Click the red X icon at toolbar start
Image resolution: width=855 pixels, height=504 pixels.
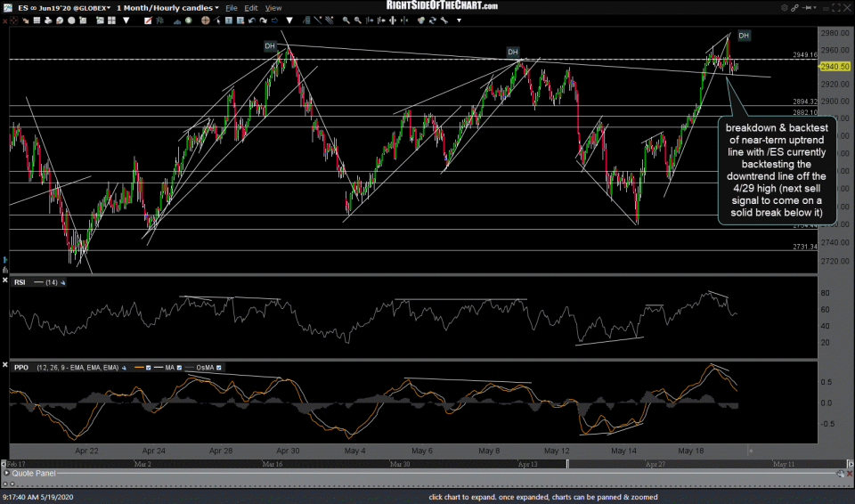pyautogui.click(x=5, y=20)
